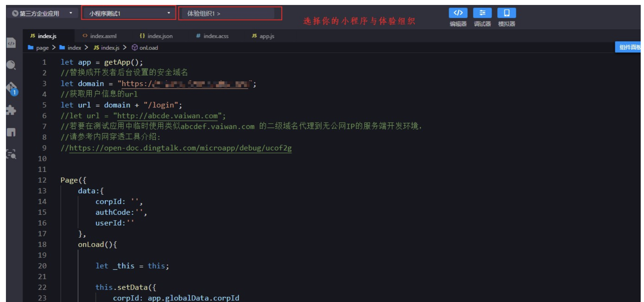Switch to the index.acss tab
Screen dimensions: 644x302
click(212, 36)
